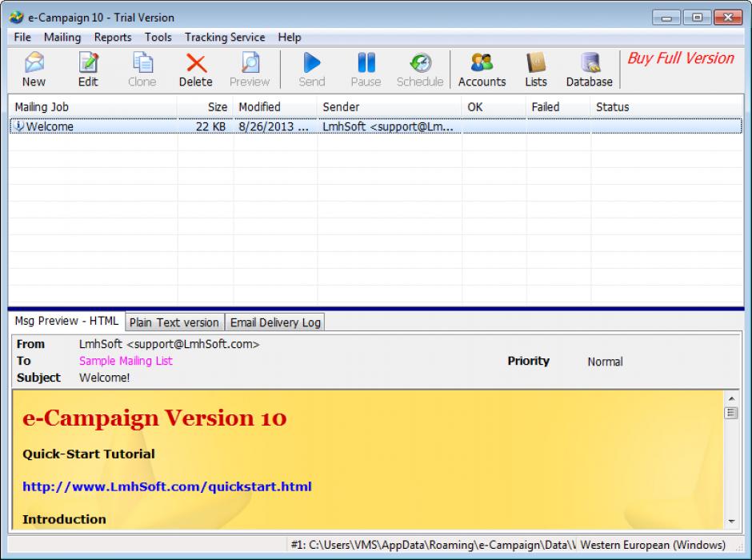Open the File menu
Image resolution: width=752 pixels, height=560 pixels.
click(22, 37)
